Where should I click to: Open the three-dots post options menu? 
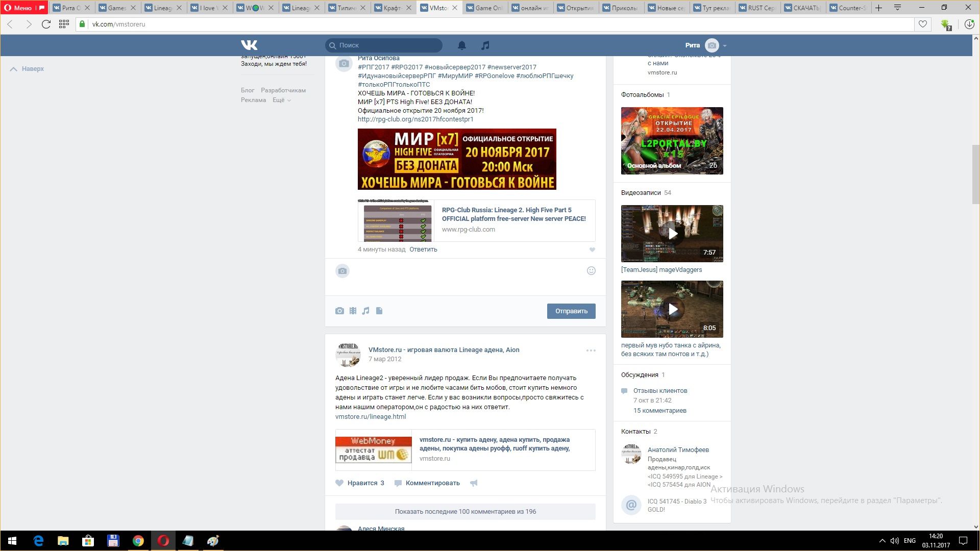(591, 350)
